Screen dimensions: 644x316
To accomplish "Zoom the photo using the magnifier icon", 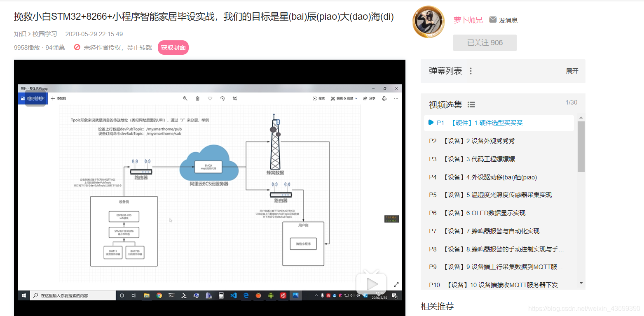I will coord(185,98).
